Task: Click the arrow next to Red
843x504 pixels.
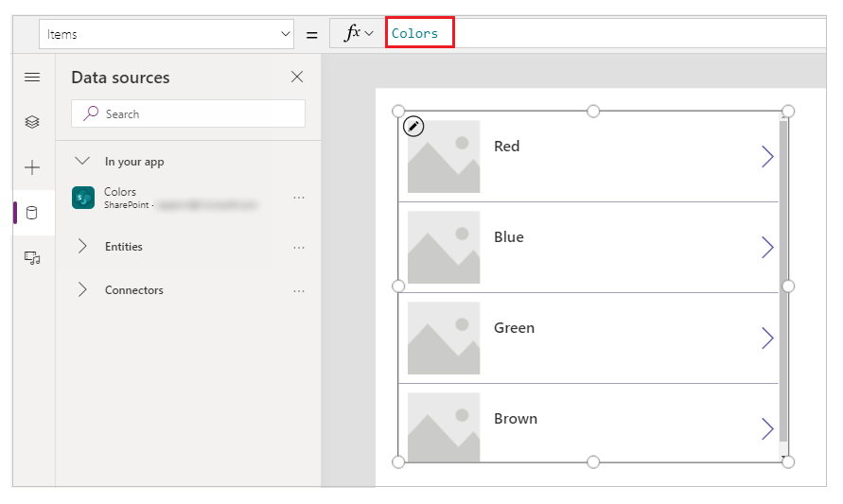Action: [767, 156]
